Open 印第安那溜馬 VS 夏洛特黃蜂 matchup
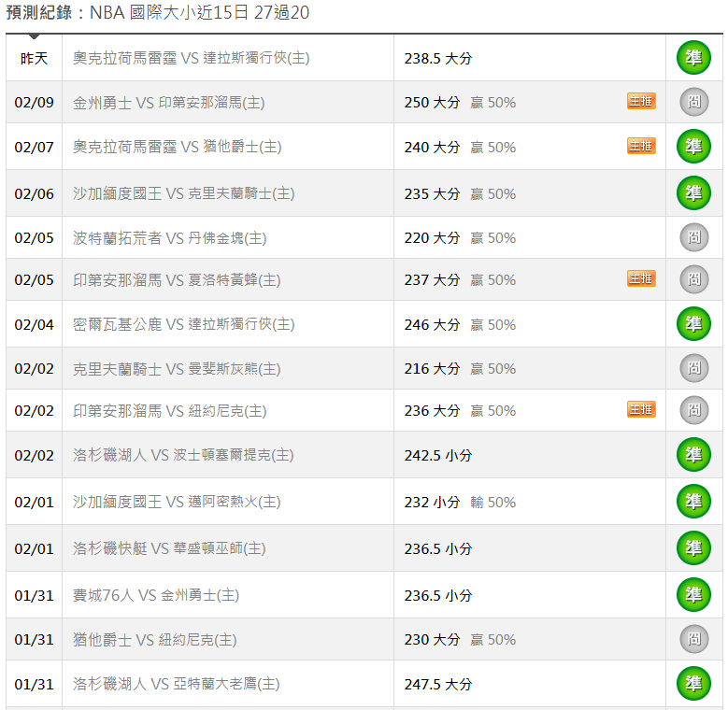 click(177, 280)
